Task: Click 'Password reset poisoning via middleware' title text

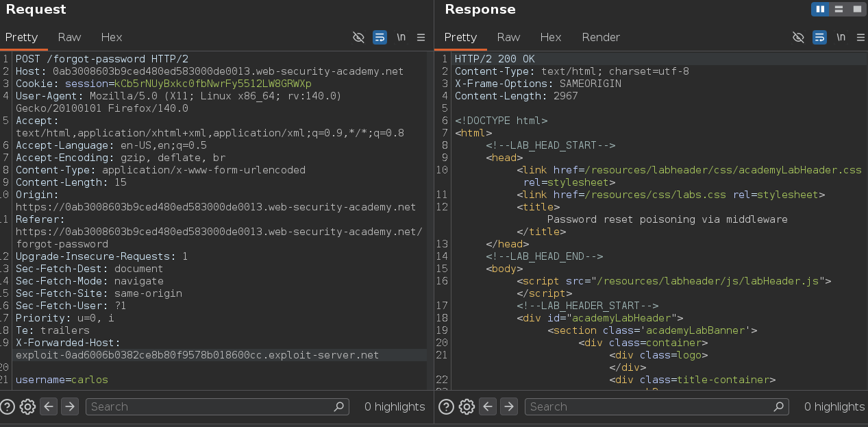Action: pyautogui.click(x=667, y=219)
